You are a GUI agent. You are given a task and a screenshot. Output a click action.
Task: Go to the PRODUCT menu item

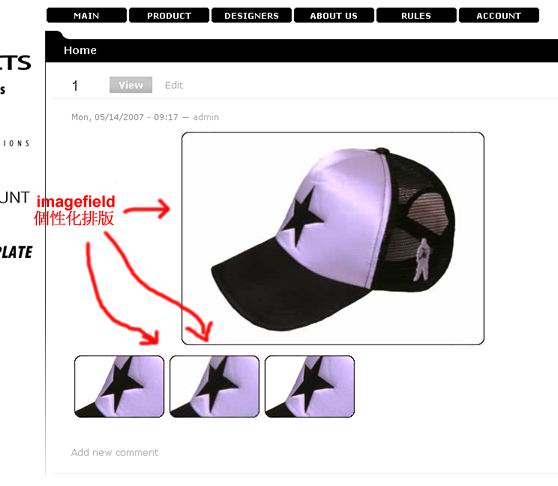point(169,15)
